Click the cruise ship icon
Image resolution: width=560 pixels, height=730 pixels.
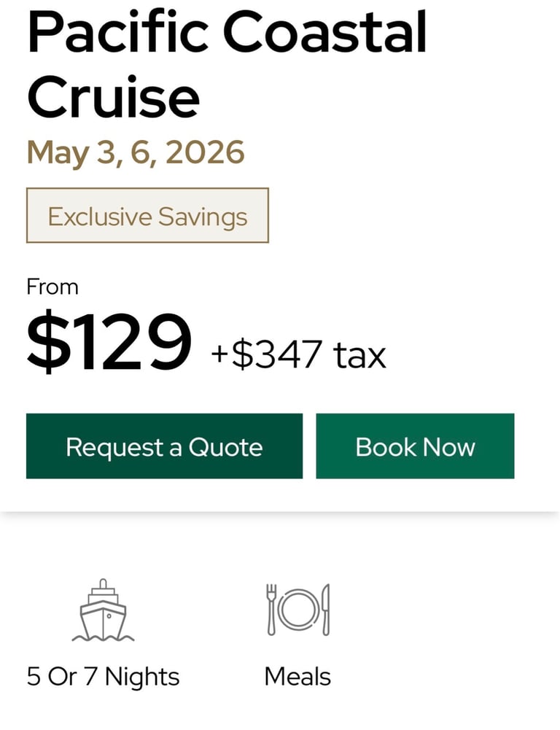tap(103, 610)
